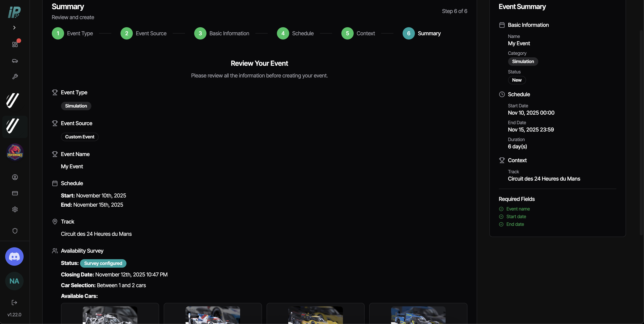
Task: Click the Custom Event badge
Action: (x=80, y=137)
